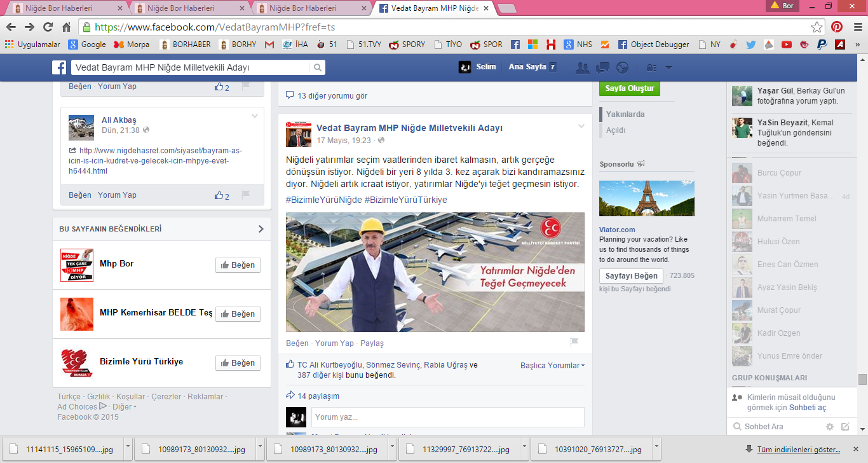Viewport: 868px width, 463px height.
Task: Go to Ana Sayfa in Facebook header
Action: [x=527, y=67]
